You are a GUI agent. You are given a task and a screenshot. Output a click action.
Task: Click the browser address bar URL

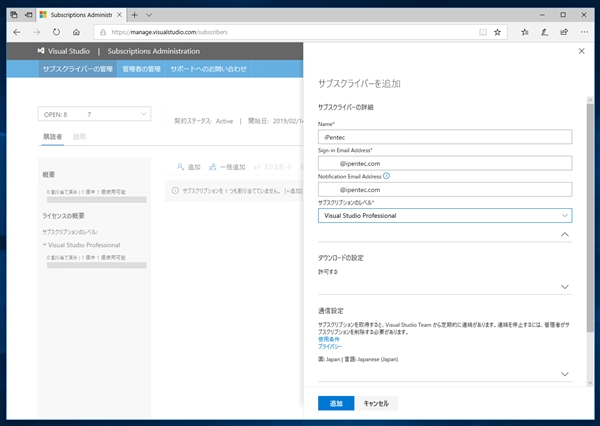[x=170, y=32]
